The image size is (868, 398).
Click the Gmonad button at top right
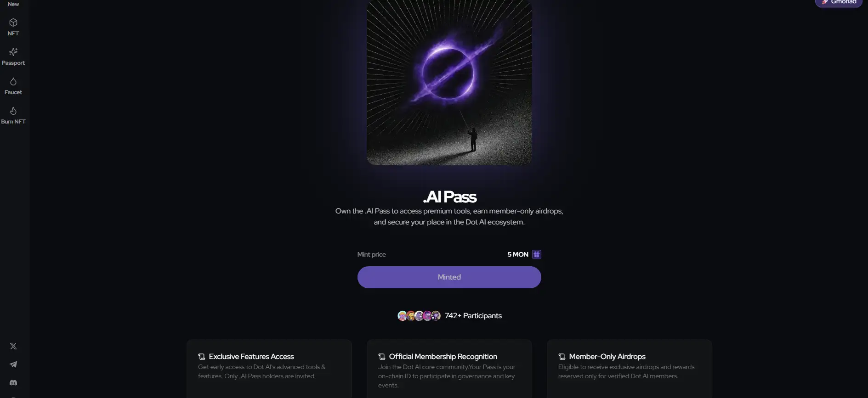[839, 3]
